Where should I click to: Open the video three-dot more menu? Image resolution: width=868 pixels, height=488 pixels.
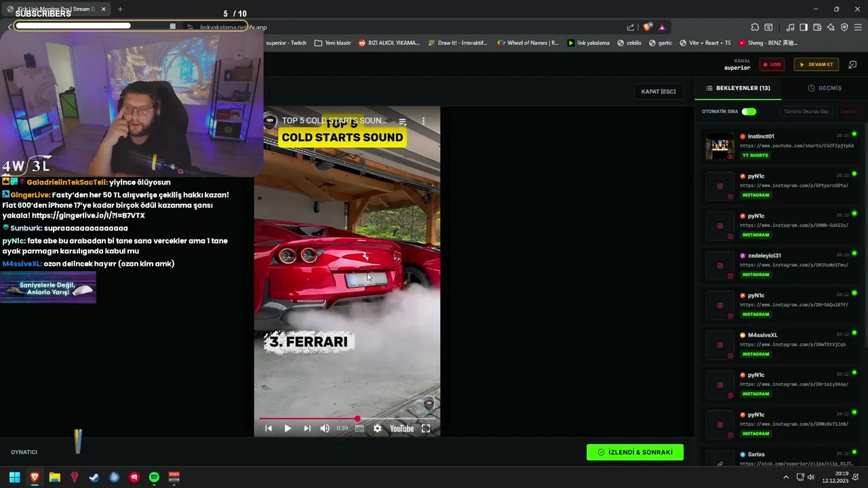tap(423, 121)
